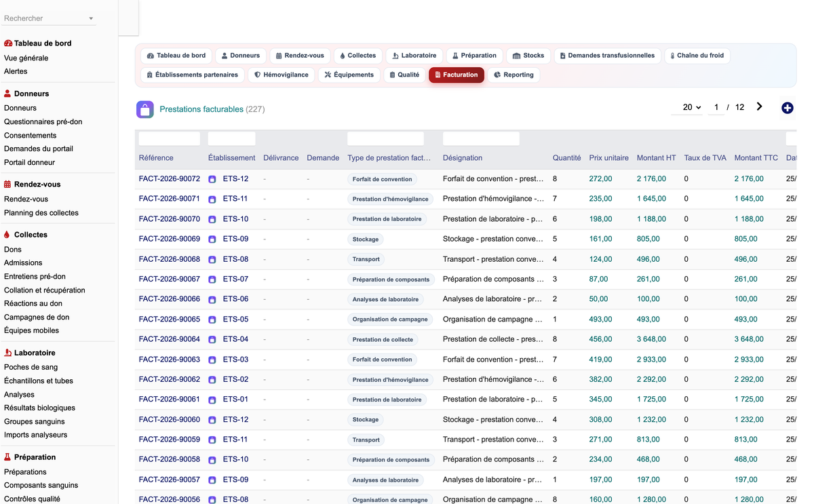This screenshot has height=504, width=814.
Task: Open Planning des collectes sidebar link
Action: tap(41, 213)
